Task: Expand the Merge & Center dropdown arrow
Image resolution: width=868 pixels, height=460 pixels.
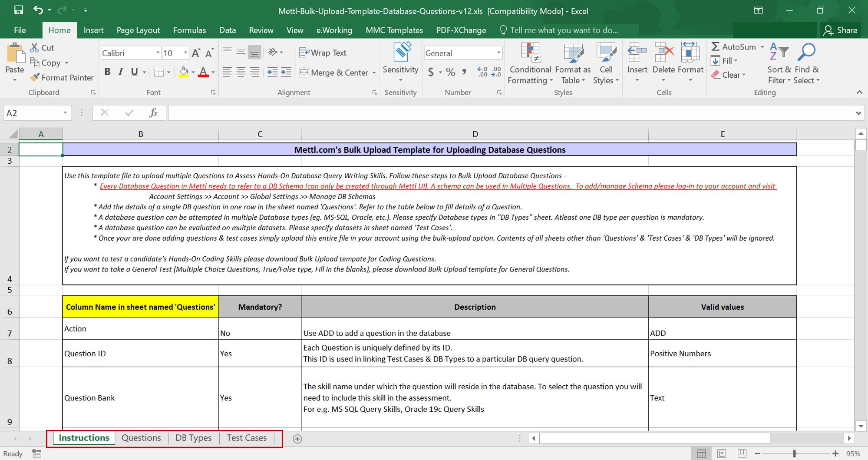Action: [x=374, y=73]
